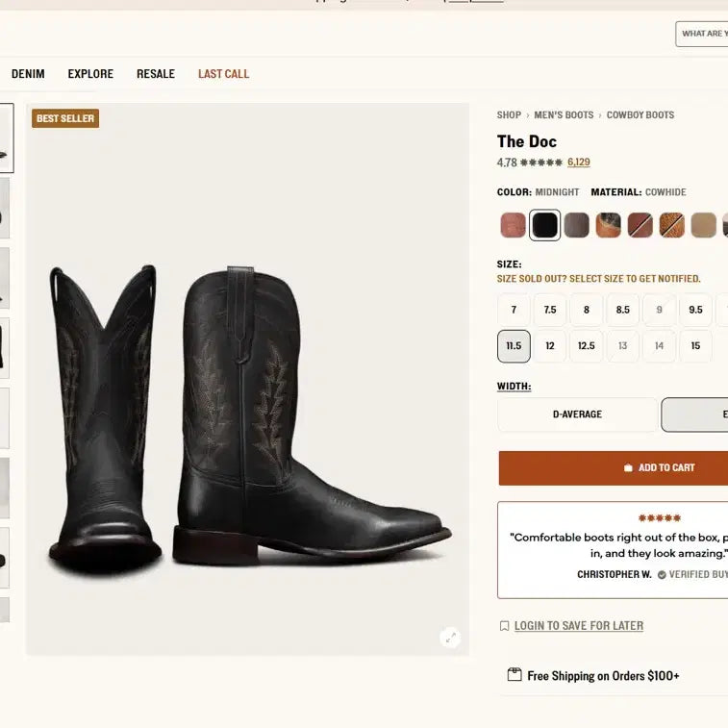Image resolution: width=728 pixels, height=728 pixels.
Task: Go to COWBOY BOOTS breadcrumb
Action: pos(640,114)
